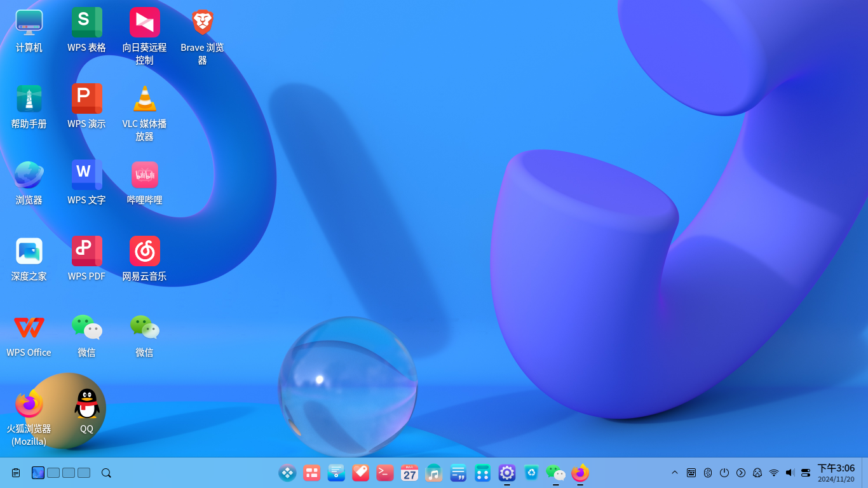Open the clipboard icon in the dock
The width and height of the screenshot is (868, 488).
point(16,473)
